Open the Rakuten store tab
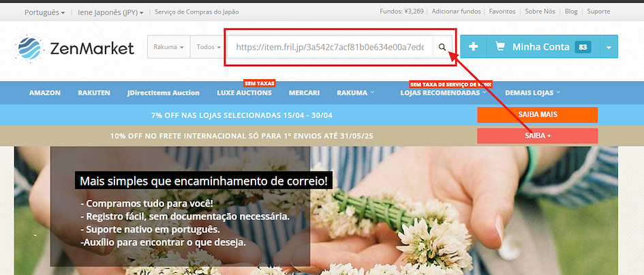644x275 pixels. click(94, 93)
